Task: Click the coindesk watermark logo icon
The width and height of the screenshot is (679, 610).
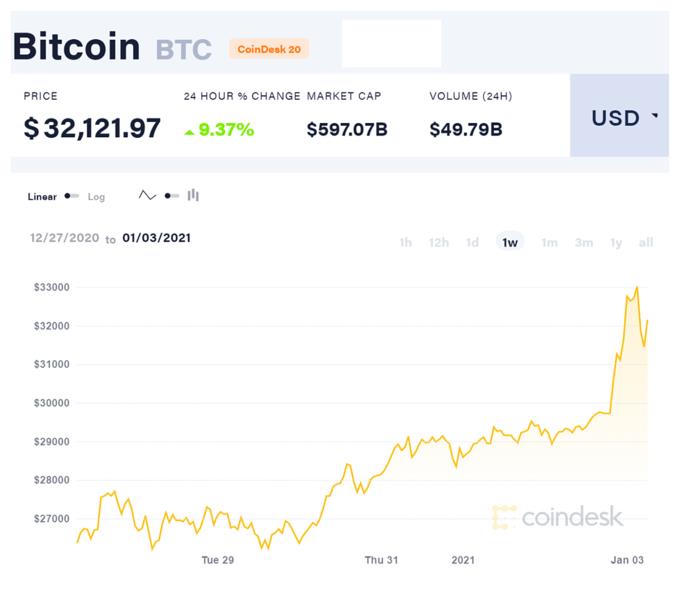Action: [504, 517]
